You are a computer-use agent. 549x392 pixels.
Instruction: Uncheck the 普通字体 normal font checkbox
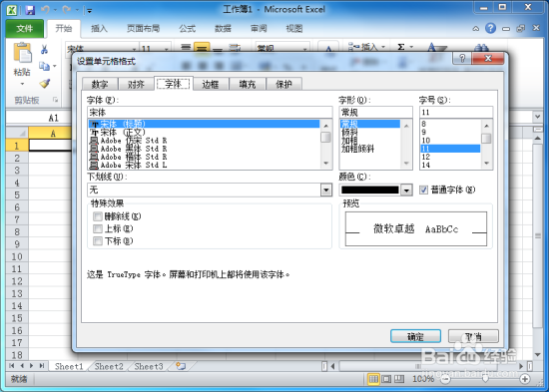click(x=423, y=190)
